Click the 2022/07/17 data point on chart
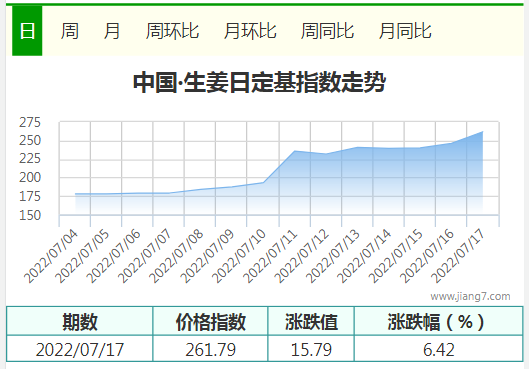 coord(482,132)
